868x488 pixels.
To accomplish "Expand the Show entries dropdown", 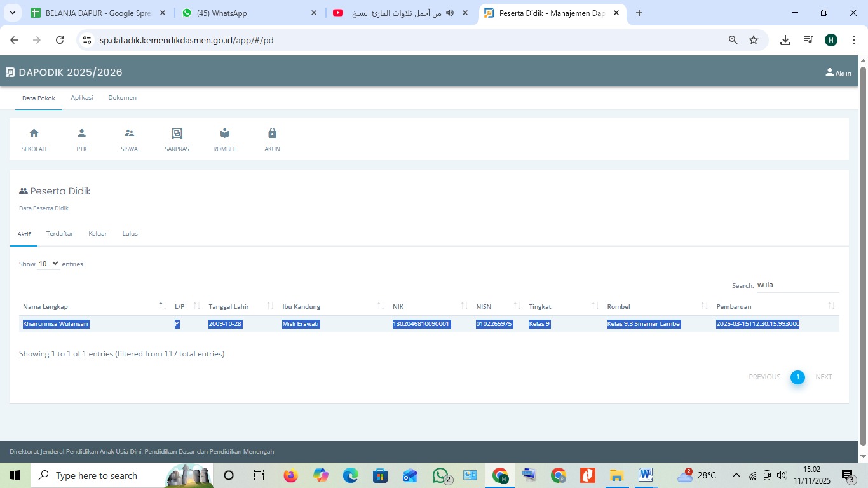I will [48, 264].
